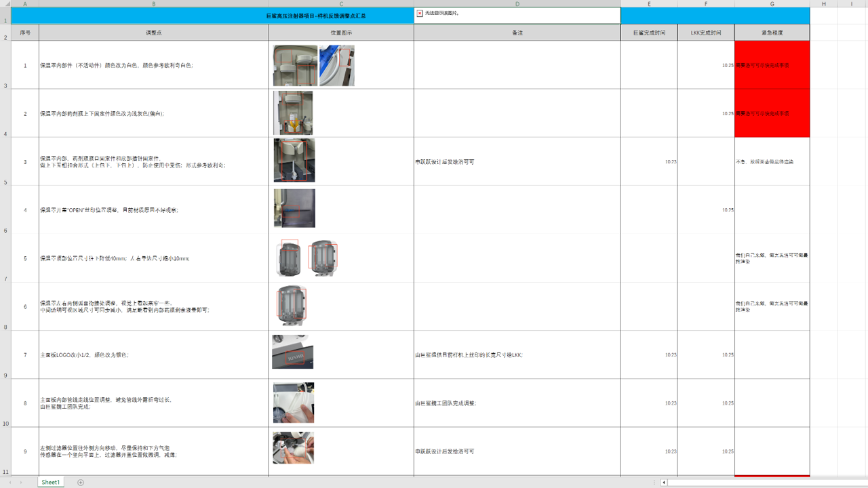Select column E header

(649, 3)
